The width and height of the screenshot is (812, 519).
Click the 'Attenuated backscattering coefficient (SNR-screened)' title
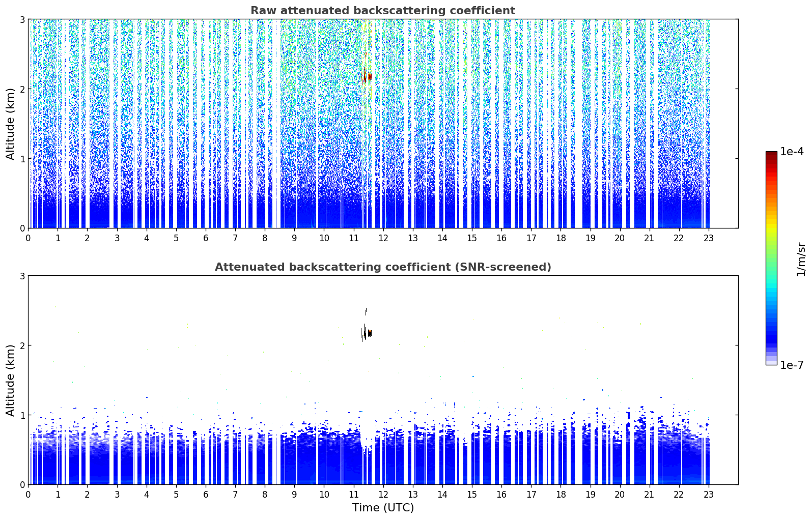coord(383,267)
